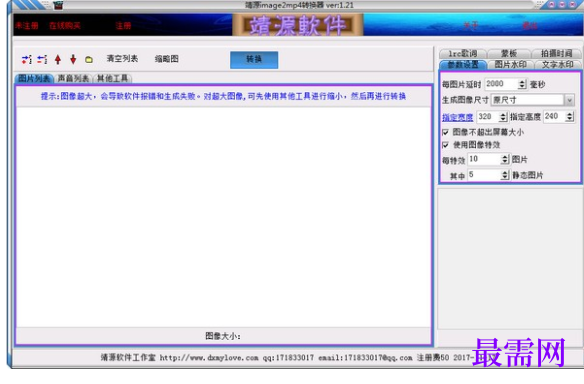The image size is (584, 384).
Task: Open the 图片水印 tab
Action: (510, 64)
